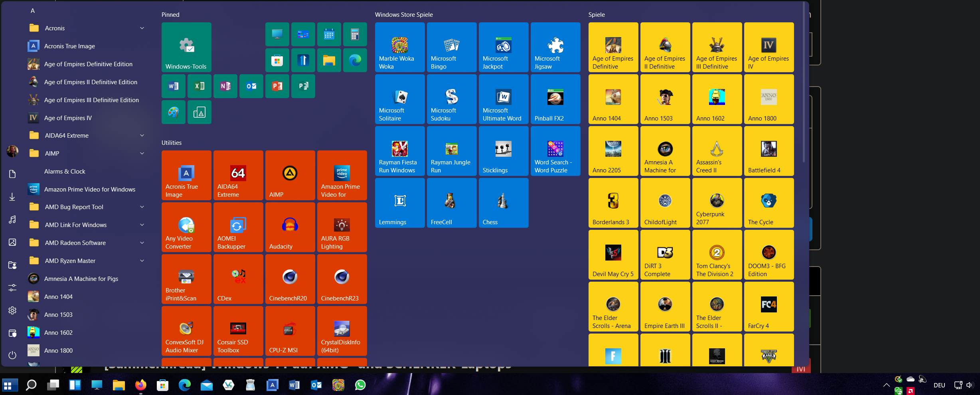The image size is (980, 395).
Task: Start the AURA RGB Lighting tile
Action: [342, 227]
